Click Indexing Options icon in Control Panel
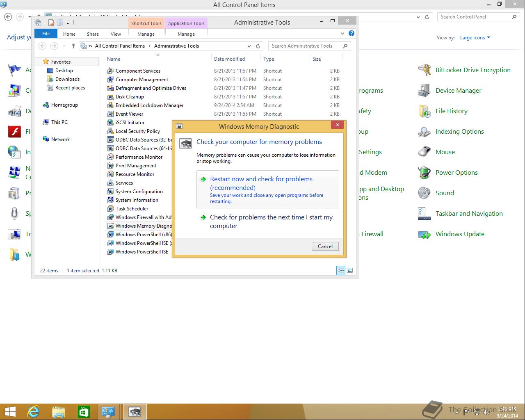The width and height of the screenshot is (525, 420). [425, 132]
